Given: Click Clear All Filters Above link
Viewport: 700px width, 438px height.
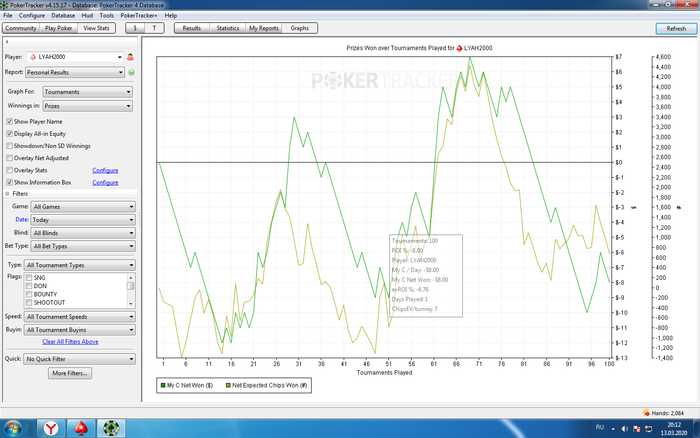Looking at the screenshot, I should [70, 342].
